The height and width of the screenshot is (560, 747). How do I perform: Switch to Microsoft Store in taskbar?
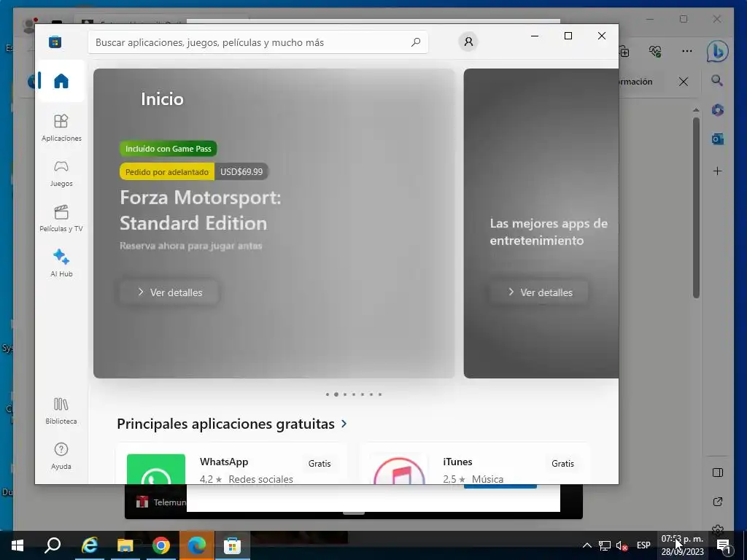pyautogui.click(x=233, y=545)
